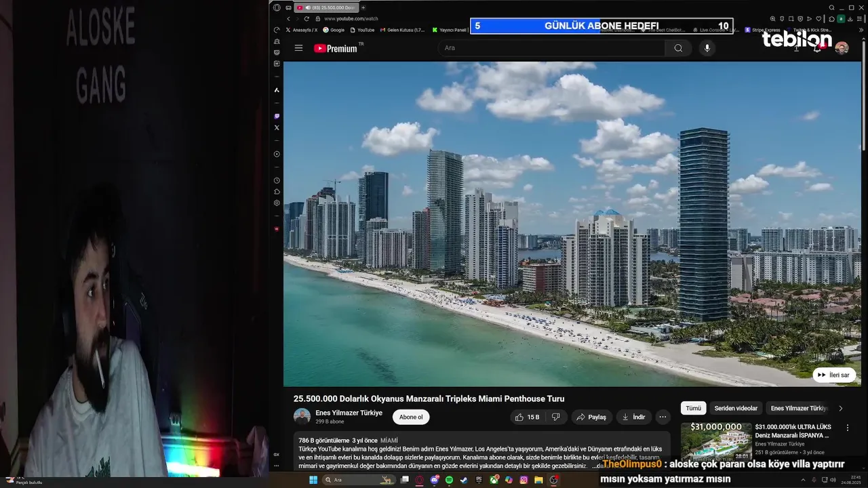Open the player icon in browser sidebar
The image size is (868, 488).
point(277,154)
